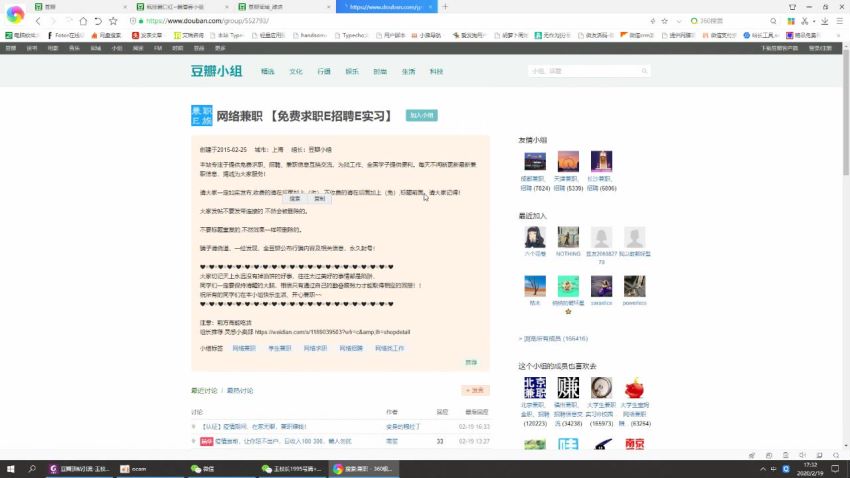This screenshot has height=478, width=850.
Task: Open the friendly group with 6806 members
Action: point(601,162)
